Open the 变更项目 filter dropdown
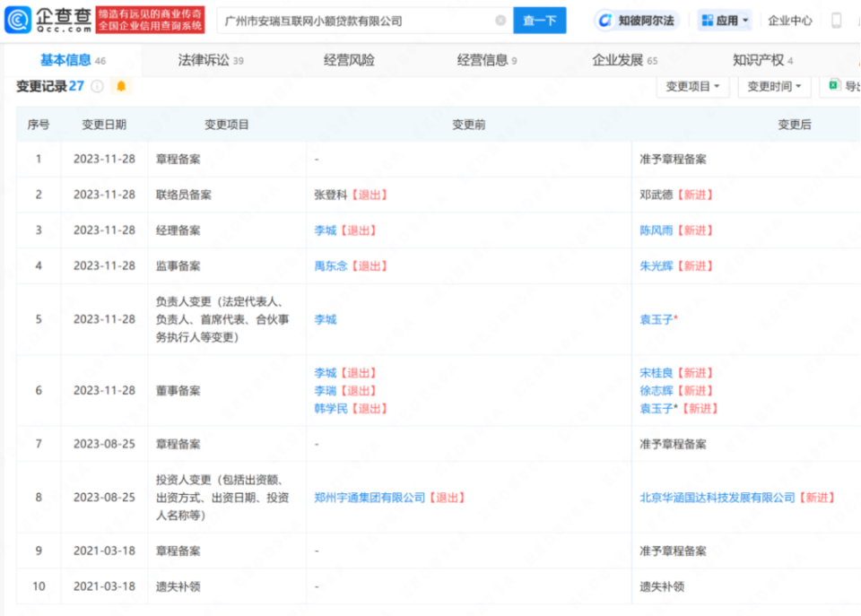 [x=692, y=86]
